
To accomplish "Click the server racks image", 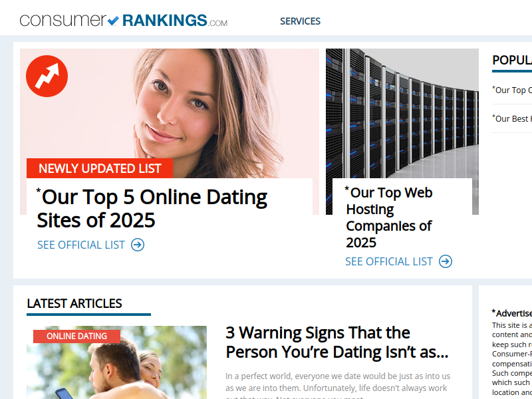I will click(x=402, y=113).
